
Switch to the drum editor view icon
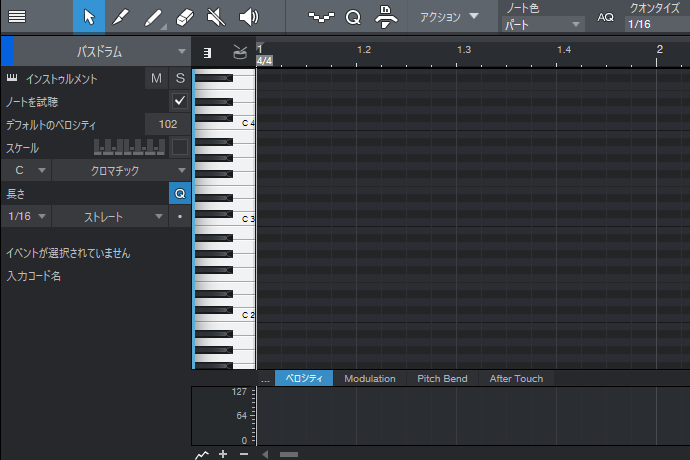[x=239, y=52]
